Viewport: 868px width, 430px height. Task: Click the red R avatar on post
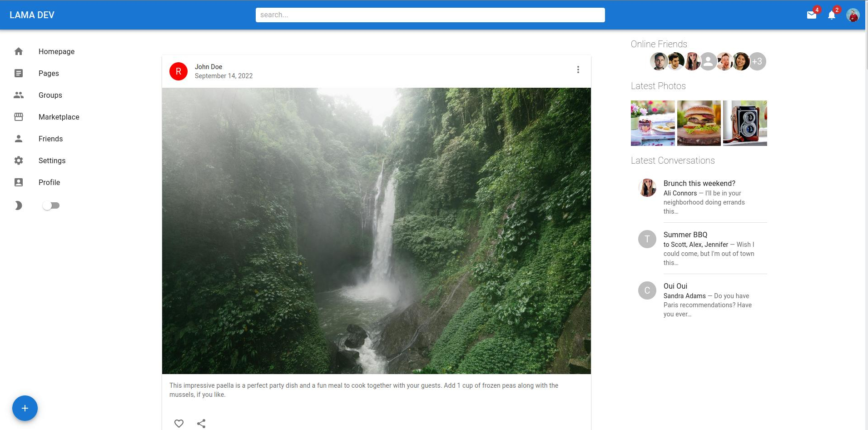click(179, 71)
